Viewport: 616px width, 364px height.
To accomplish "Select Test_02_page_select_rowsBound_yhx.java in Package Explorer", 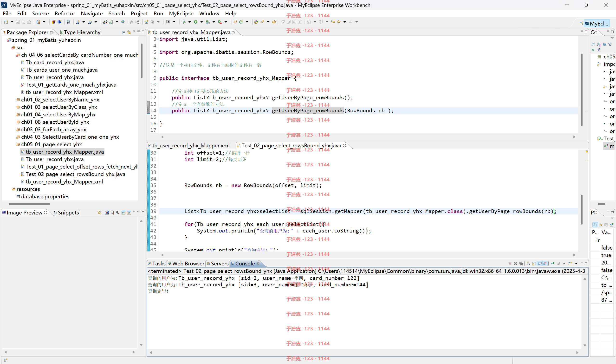I will pyautogui.click(x=73, y=174).
